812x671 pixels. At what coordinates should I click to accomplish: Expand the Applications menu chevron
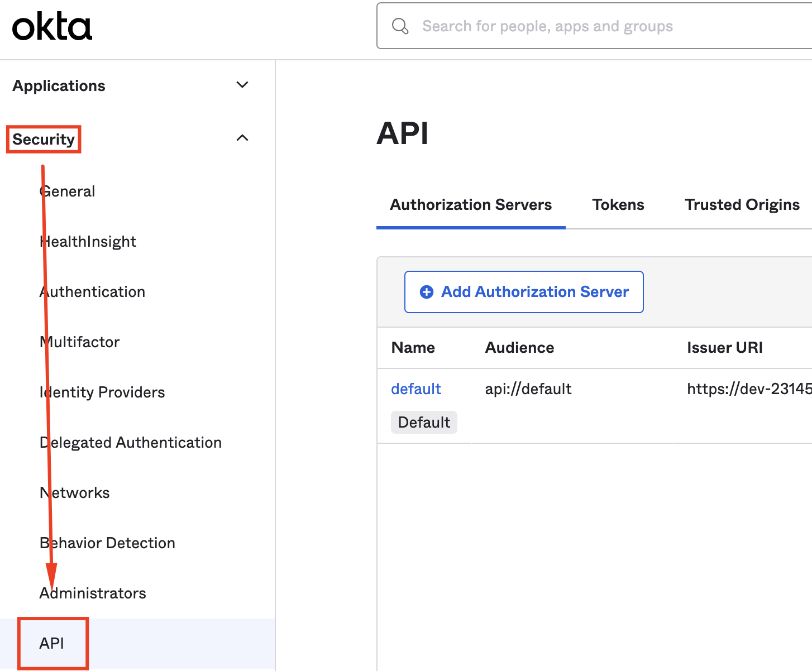click(x=242, y=85)
